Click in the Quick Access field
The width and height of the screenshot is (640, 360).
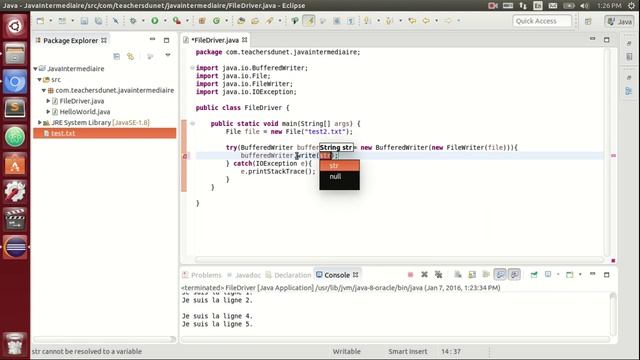click(x=542, y=21)
